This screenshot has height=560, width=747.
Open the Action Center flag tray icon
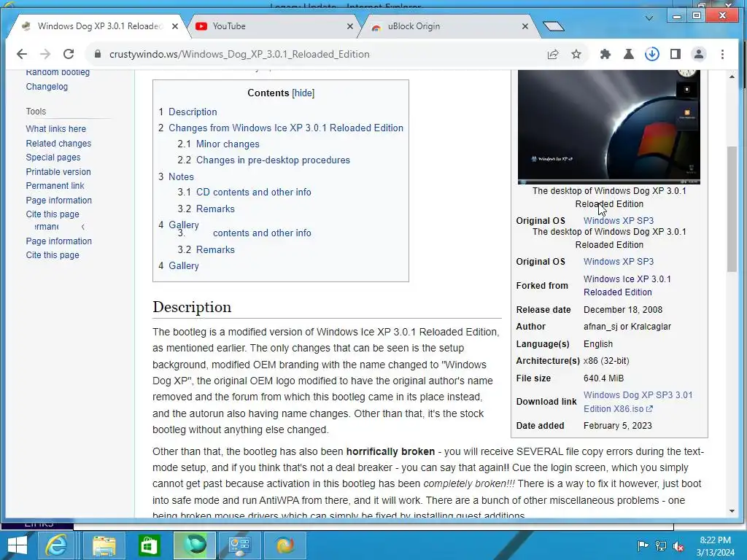(643, 545)
